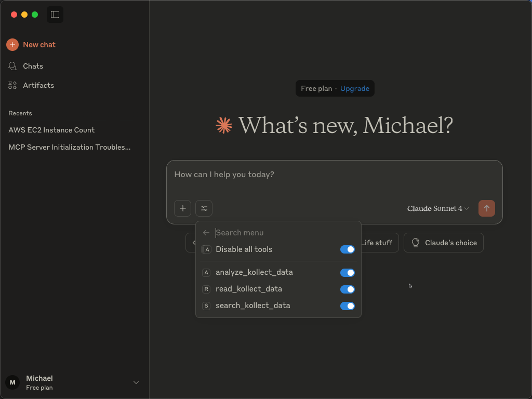Click the Recents heading
532x399 pixels.
point(20,113)
